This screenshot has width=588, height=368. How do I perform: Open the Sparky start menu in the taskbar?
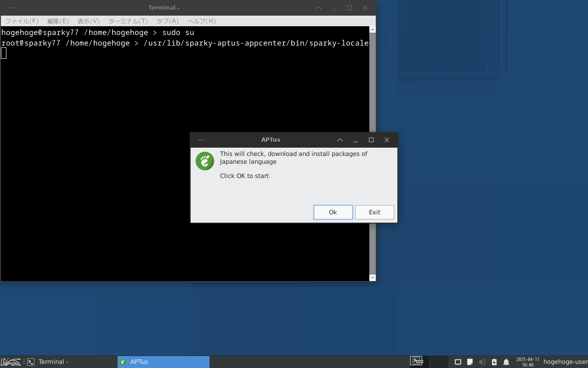(11, 362)
